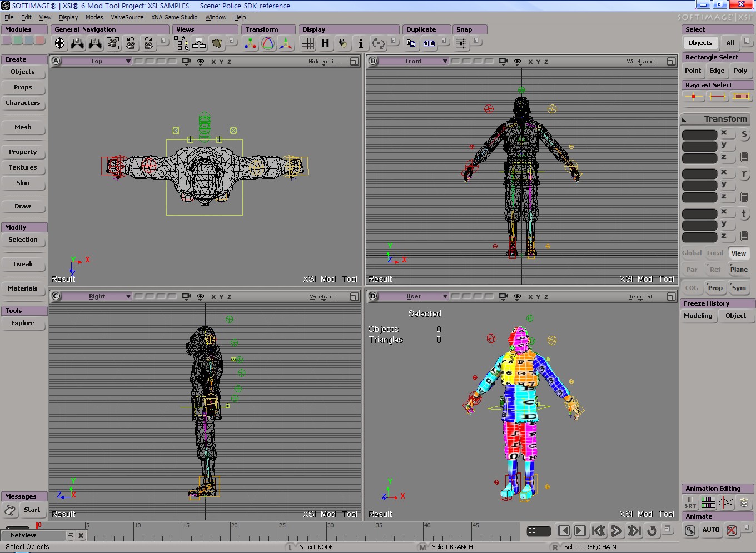
Task: Toggle the eye visibility icon in Top viewport
Action: pyautogui.click(x=201, y=62)
